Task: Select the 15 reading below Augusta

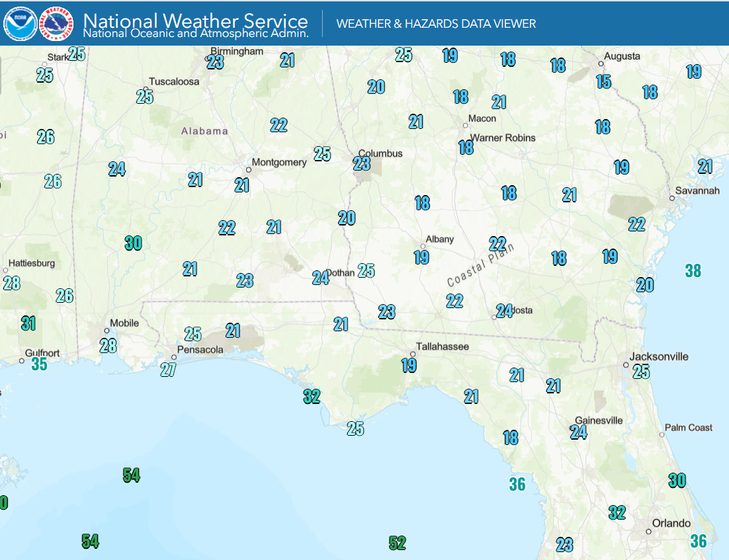Action: click(603, 82)
